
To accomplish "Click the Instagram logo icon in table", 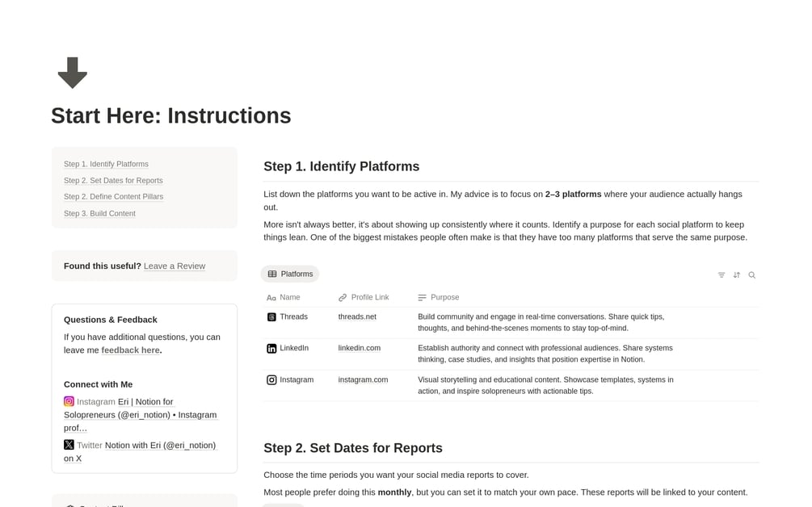I will pyautogui.click(x=271, y=380).
